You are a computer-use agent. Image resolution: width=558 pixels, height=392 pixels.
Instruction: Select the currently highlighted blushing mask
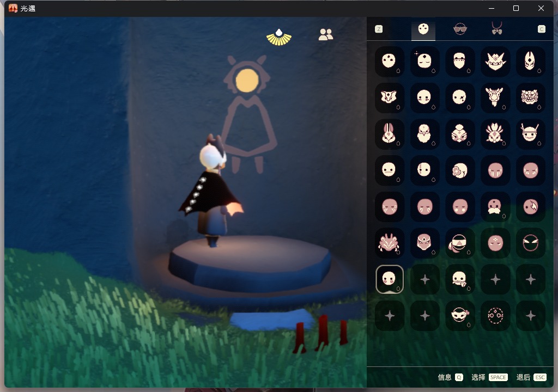tap(389, 279)
